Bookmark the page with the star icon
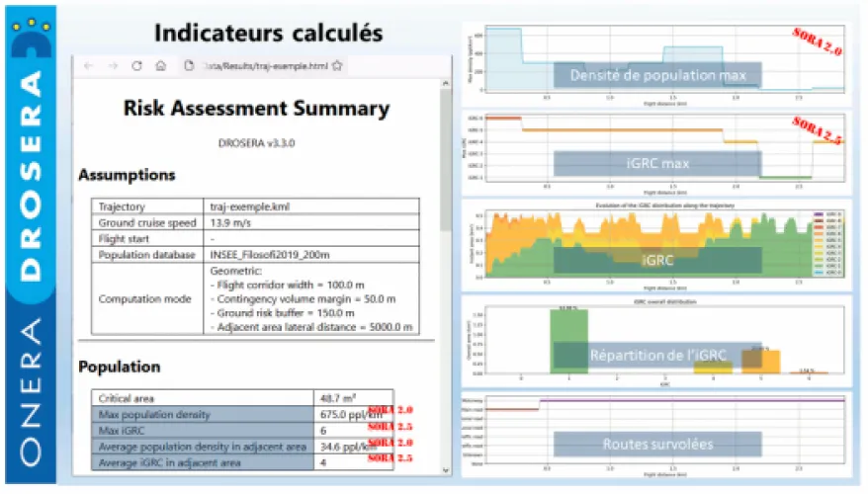Image resolution: width=868 pixels, height=494 pixels. click(337, 66)
